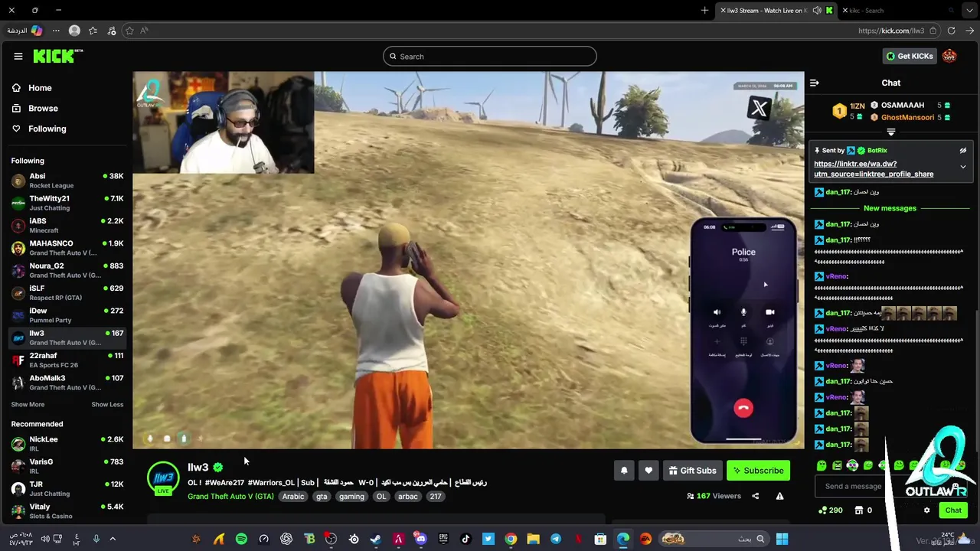Share the stream via share icon
The width and height of the screenshot is (980, 551).
755,496
